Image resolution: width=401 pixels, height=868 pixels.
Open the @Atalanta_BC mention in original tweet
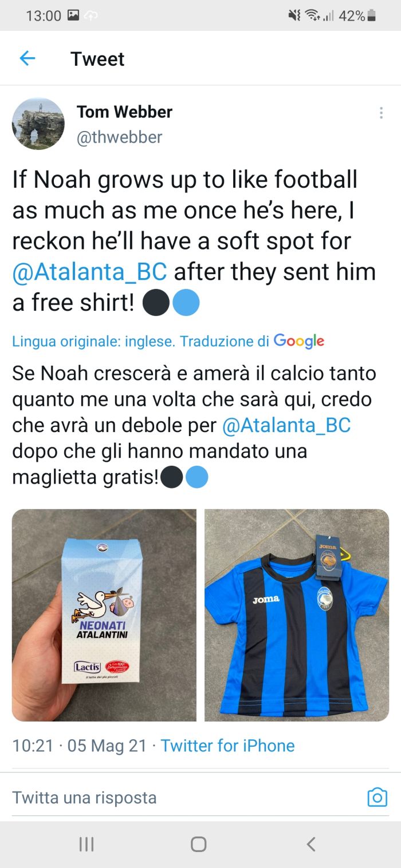coord(90,272)
